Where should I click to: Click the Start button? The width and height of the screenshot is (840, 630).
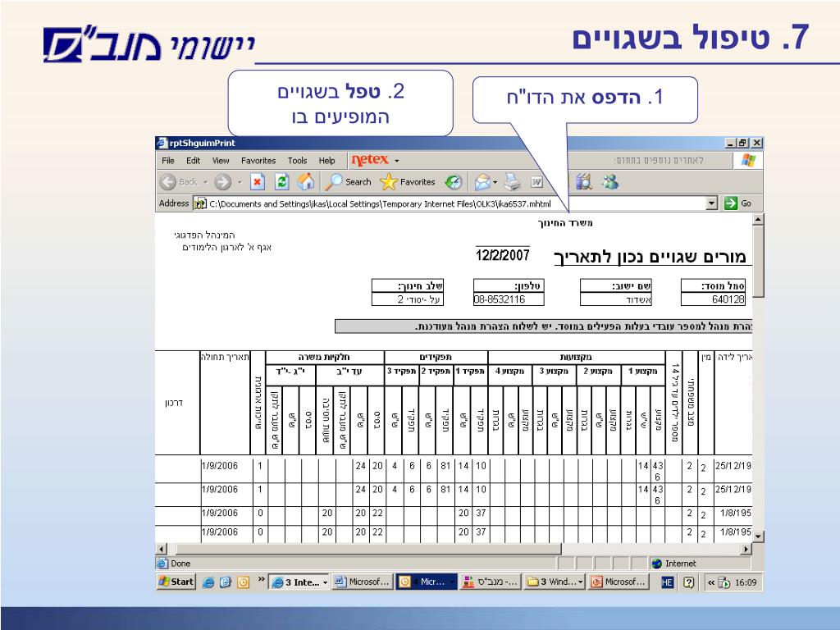point(176,582)
